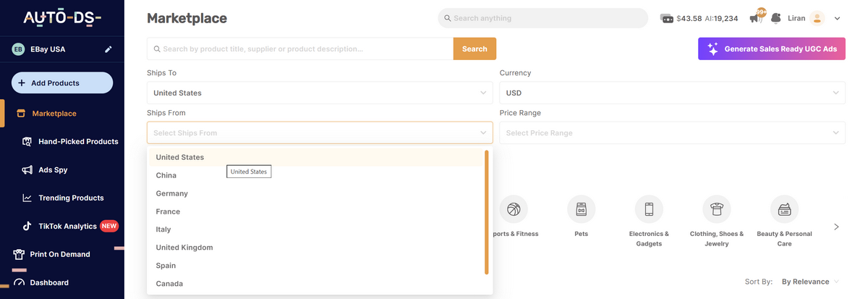Expand the Select Price Range dropdown

[x=672, y=133]
